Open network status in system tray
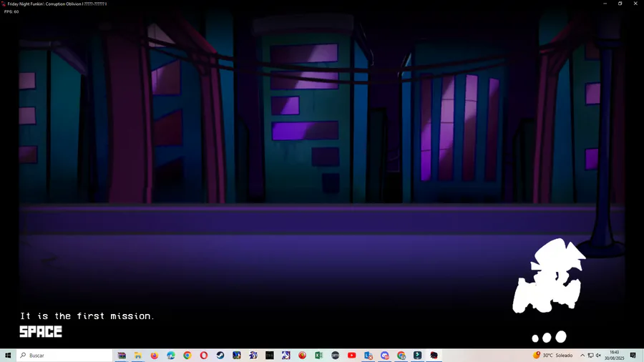The height and width of the screenshot is (362, 644). pos(590,356)
